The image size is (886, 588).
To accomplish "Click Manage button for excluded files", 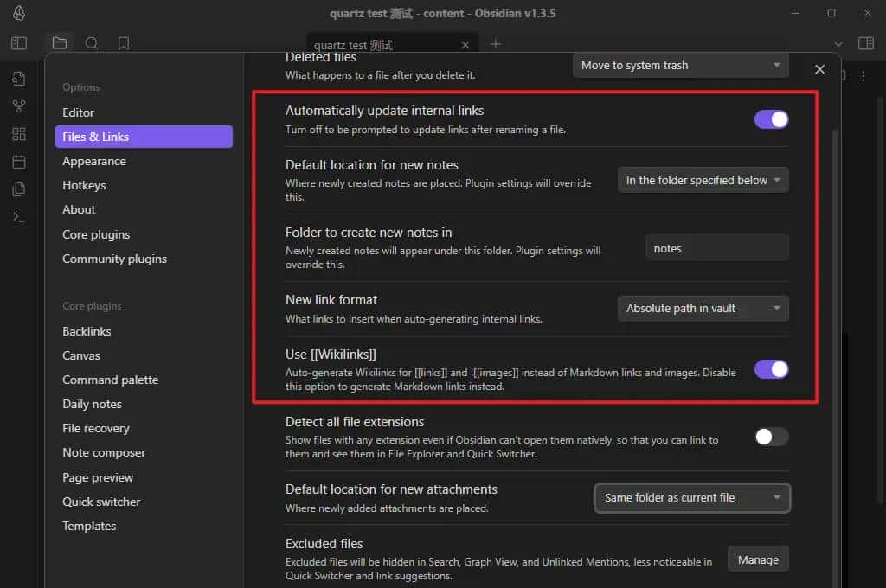I will pyautogui.click(x=758, y=560).
